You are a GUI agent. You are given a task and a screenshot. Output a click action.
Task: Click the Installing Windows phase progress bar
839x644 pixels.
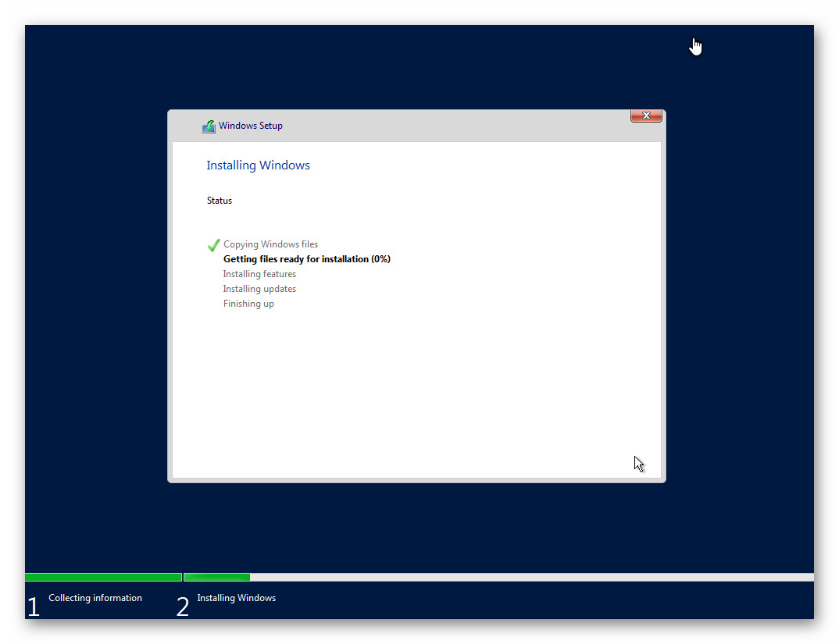pyautogui.click(x=498, y=577)
